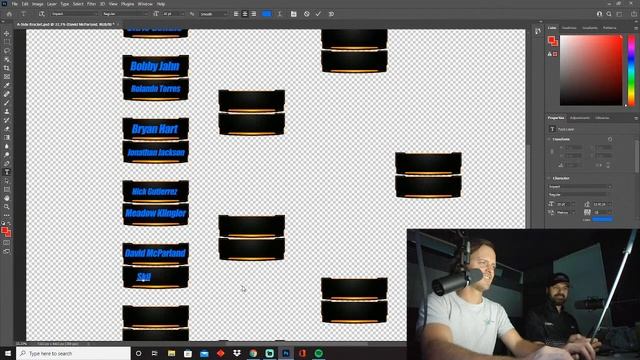Select the Clone Stamp tool

click(x=7, y=111)
